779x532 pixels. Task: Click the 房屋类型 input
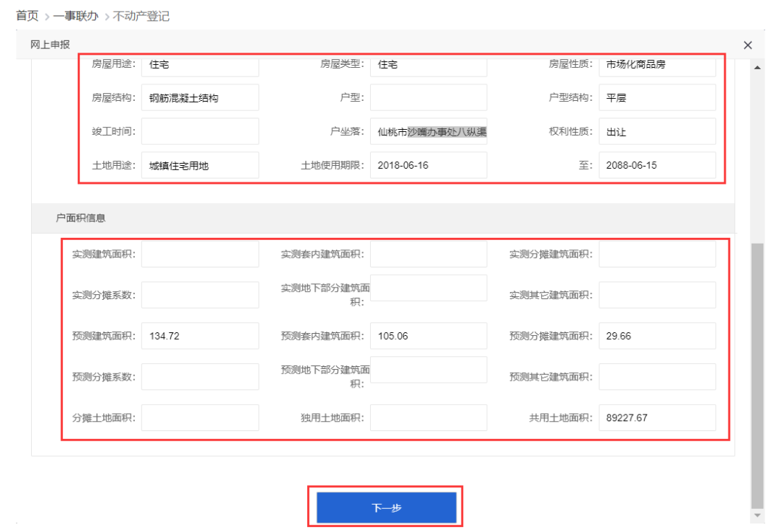coord(428,64)
